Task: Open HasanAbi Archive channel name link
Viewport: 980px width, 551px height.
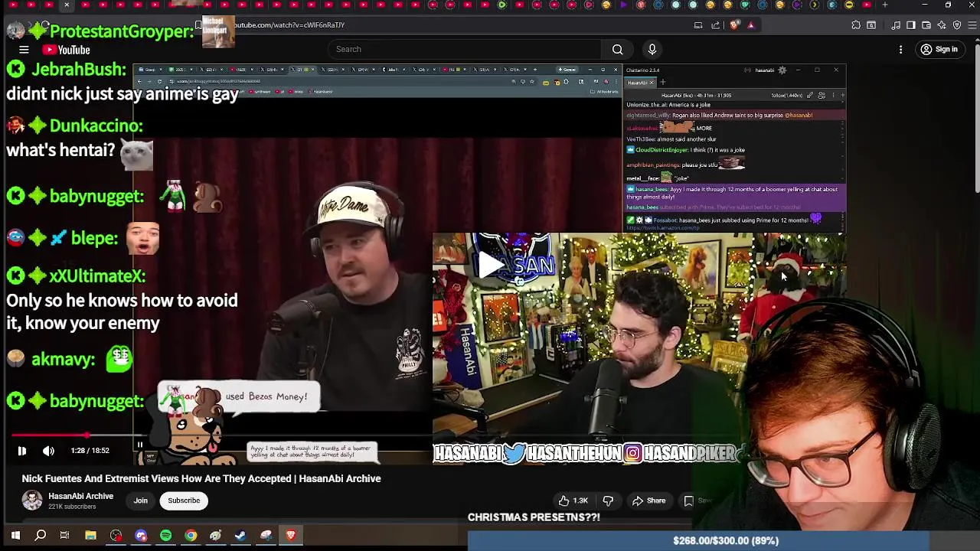Action: tap(80, 496)
